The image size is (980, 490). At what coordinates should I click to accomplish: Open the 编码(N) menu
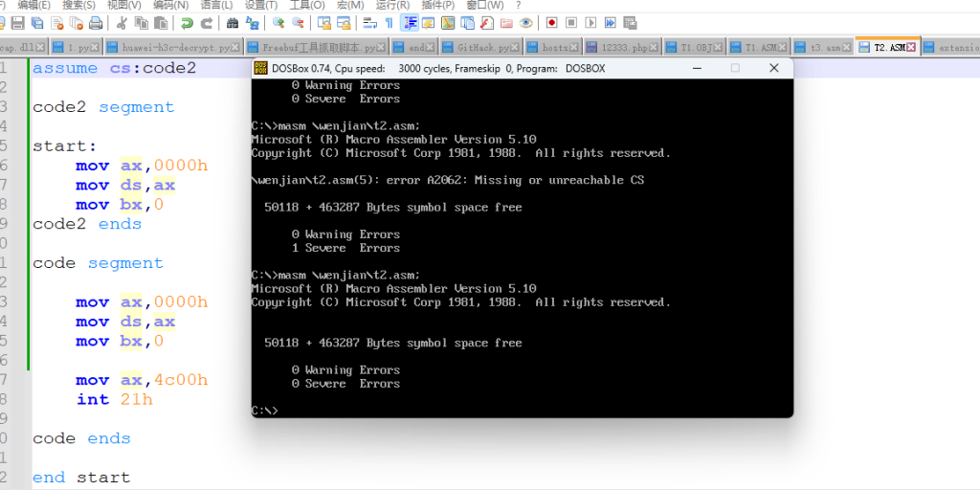(170, 5)
